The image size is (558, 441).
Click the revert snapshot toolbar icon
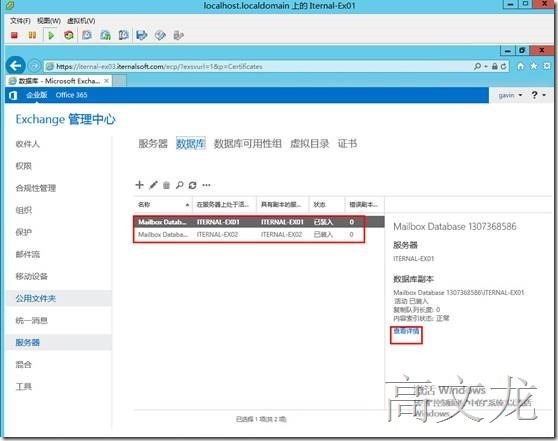click(x=105, y=35)
